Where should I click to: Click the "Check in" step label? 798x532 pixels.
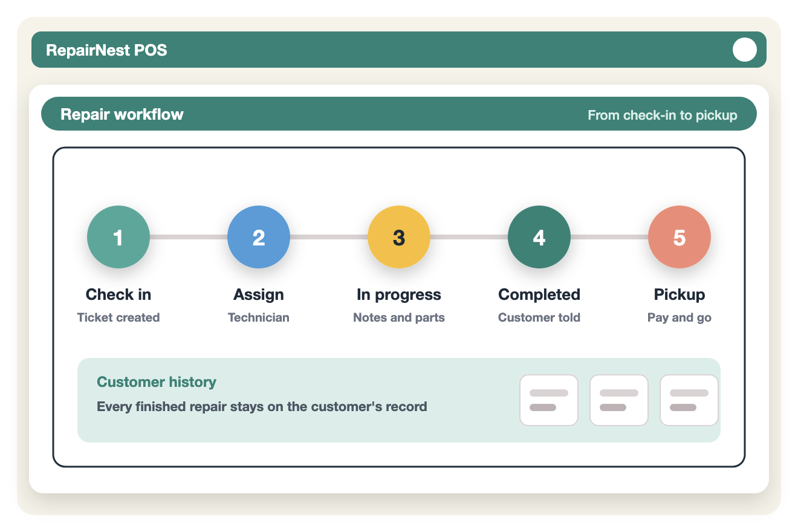coord(118,294)
